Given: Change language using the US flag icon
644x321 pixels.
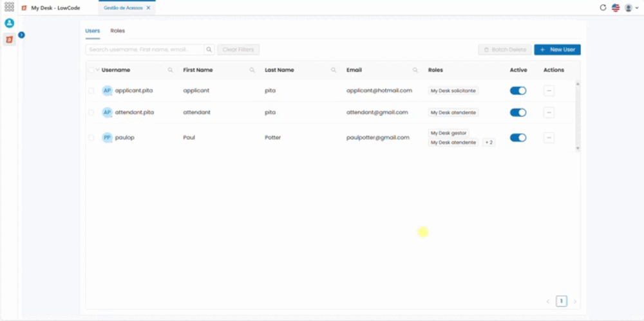Looking at the screenshot, I should click(x=615, y=7).
